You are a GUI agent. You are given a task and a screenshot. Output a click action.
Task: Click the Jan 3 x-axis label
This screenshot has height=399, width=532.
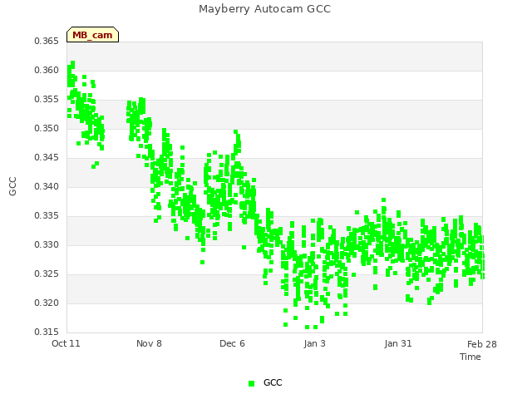pyautogui.click(x=314, y=343)
